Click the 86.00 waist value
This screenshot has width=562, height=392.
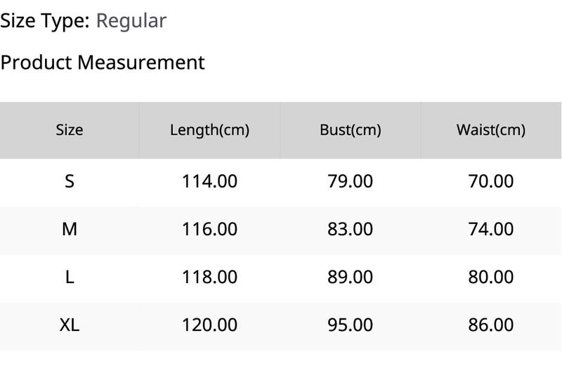490,325
